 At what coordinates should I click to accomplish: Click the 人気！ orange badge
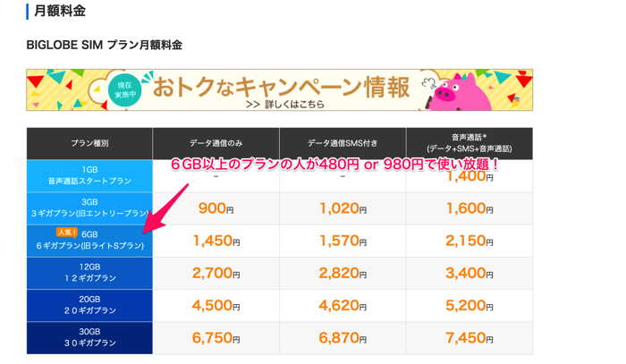tap(67, 233)
